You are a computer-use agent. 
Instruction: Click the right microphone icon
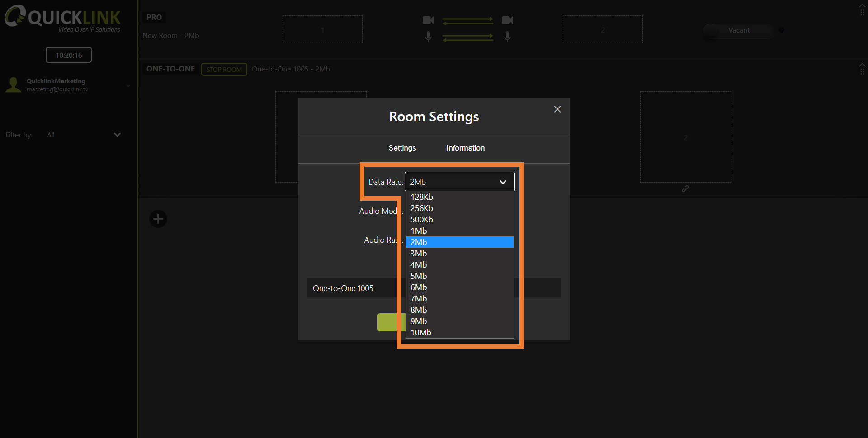click(507, 37)
